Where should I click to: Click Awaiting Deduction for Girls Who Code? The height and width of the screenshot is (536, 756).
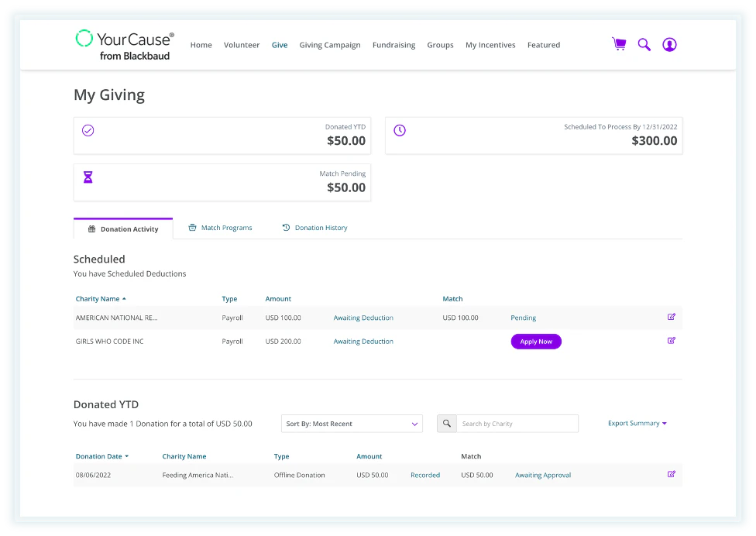tap(363, 341)
